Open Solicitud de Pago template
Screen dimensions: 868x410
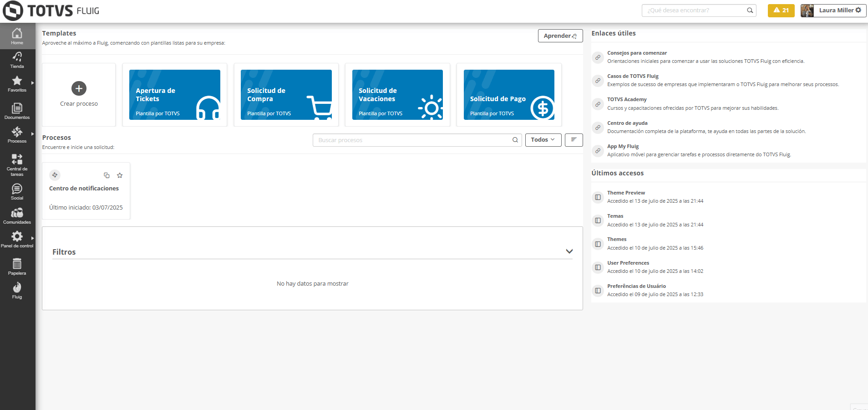click(x=509, y=95)
